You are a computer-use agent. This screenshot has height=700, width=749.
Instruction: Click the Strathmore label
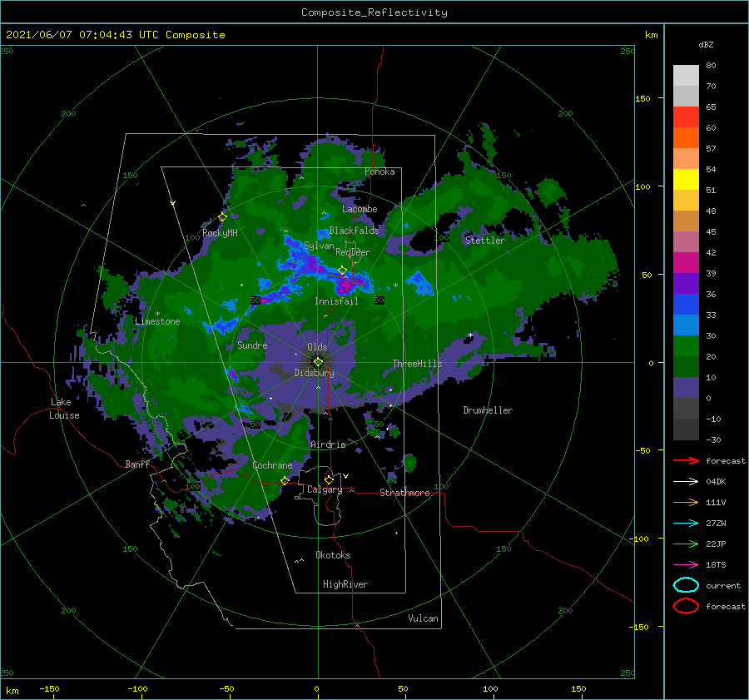404,493
